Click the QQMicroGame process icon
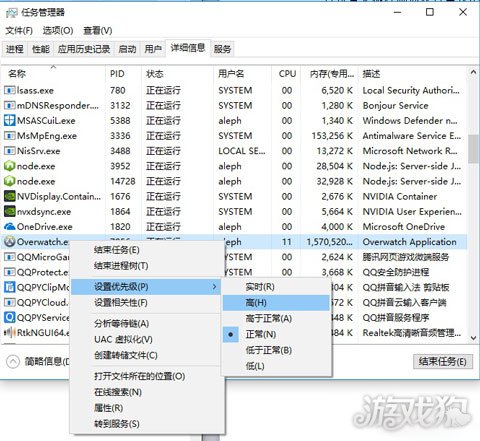The width and height of the screenshot is (480, 441). (x=9, y=257)
